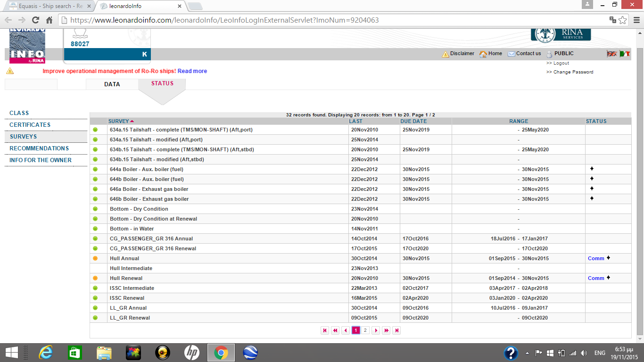This screenshot has width=644, height=362.
Task: Go to the last page of records
Action: [x=396, y=330]
